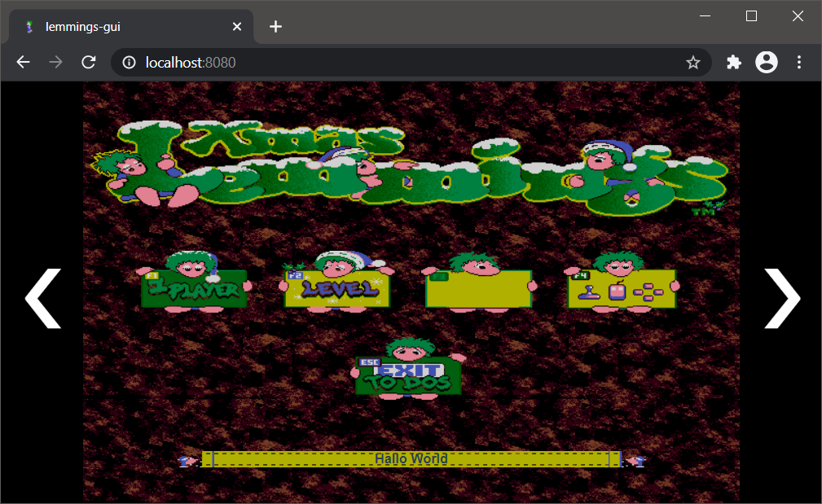
Task: Reload the localhost page
Action: tap(89, 63)
